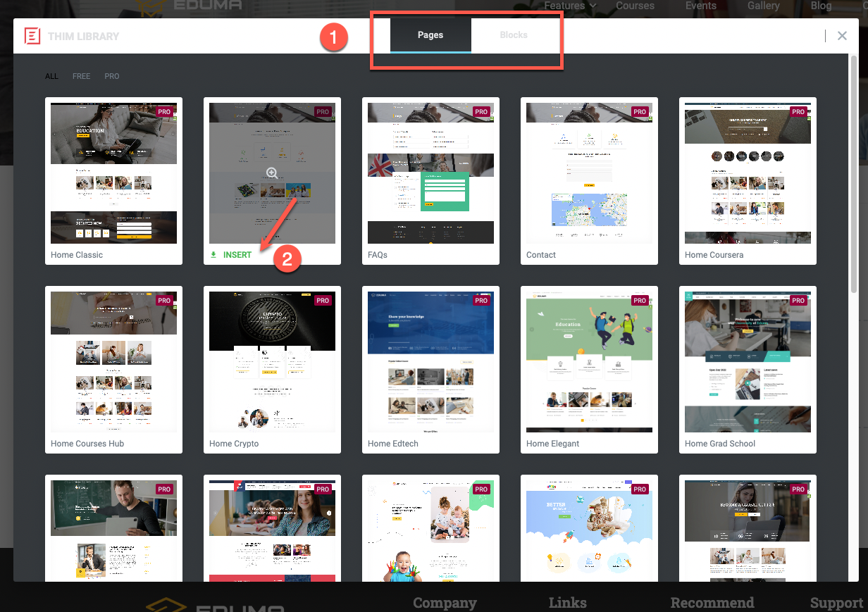The image size is (868, 612).
Task: Click the PRO badge on Home Classic
Action: point(164,111)
